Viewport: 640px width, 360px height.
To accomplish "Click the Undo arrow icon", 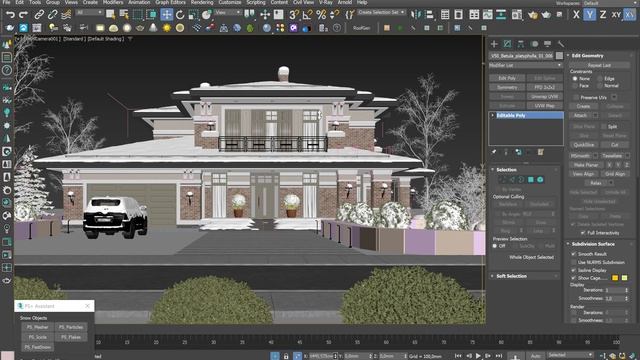I will pos(10,15).
